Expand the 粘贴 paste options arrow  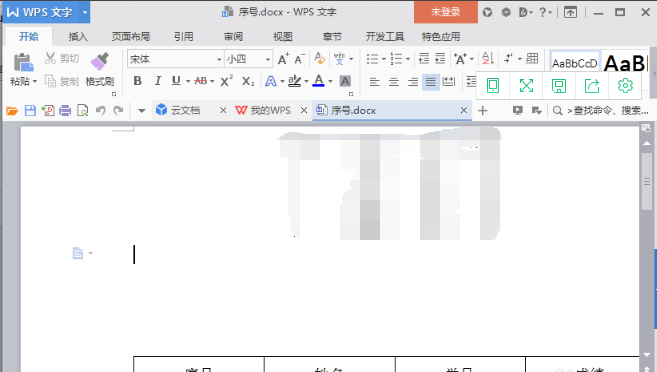[x=35, y=81]
